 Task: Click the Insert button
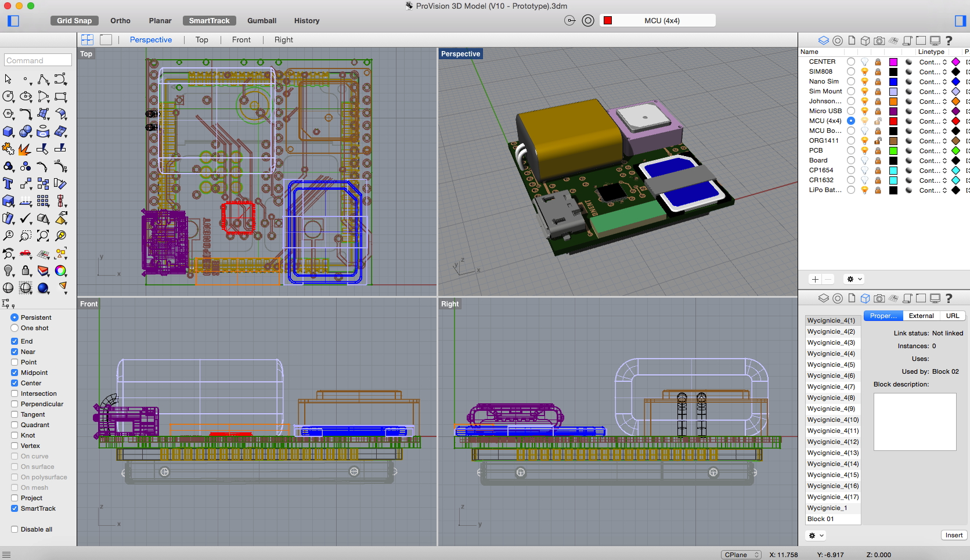coord(954,535)
